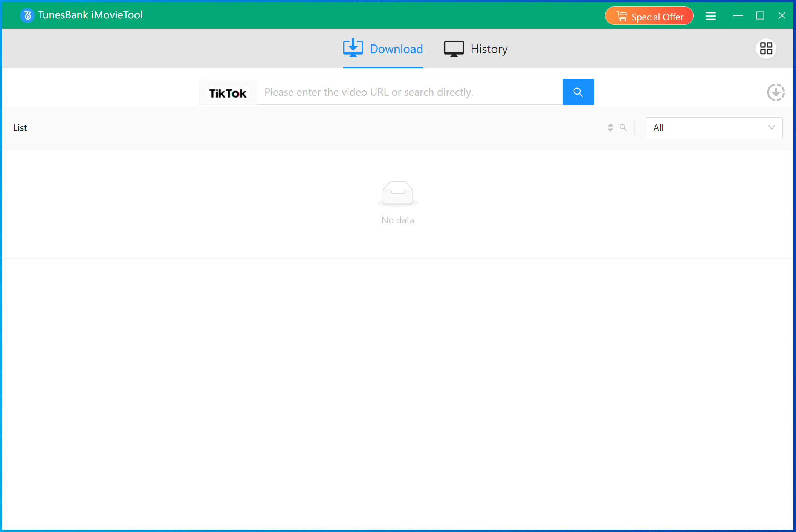The height and width of the screenshot is (532, 796).
Task: Click the blue search magnifier button
Action: (x=578, y=92)
